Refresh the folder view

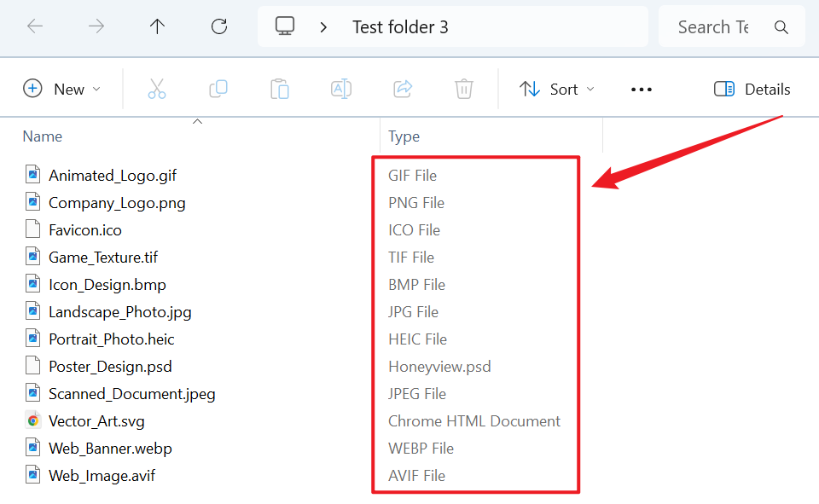219,26
